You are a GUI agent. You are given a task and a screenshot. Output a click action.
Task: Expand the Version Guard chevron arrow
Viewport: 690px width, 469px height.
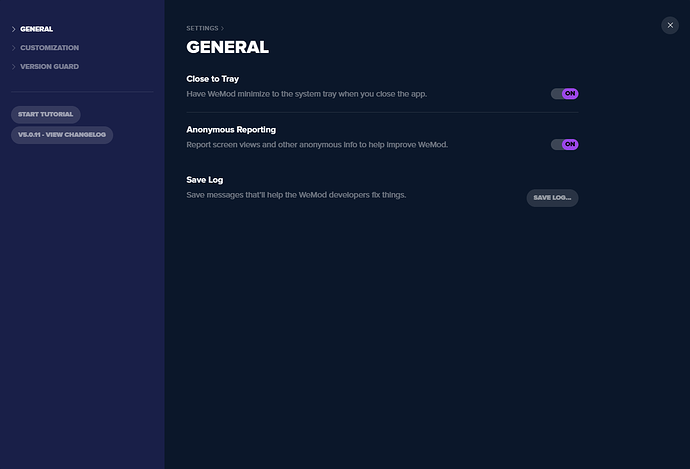coord(13,67)
